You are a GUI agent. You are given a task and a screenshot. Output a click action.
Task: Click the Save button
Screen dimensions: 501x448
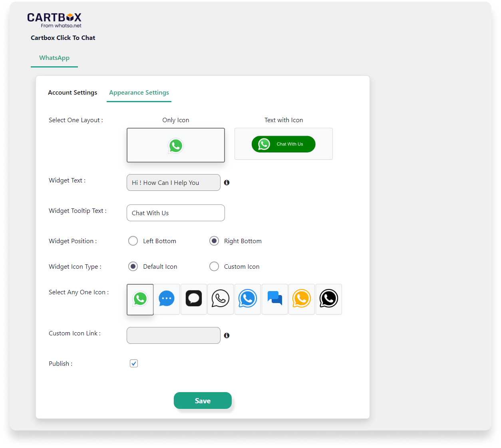203,400
